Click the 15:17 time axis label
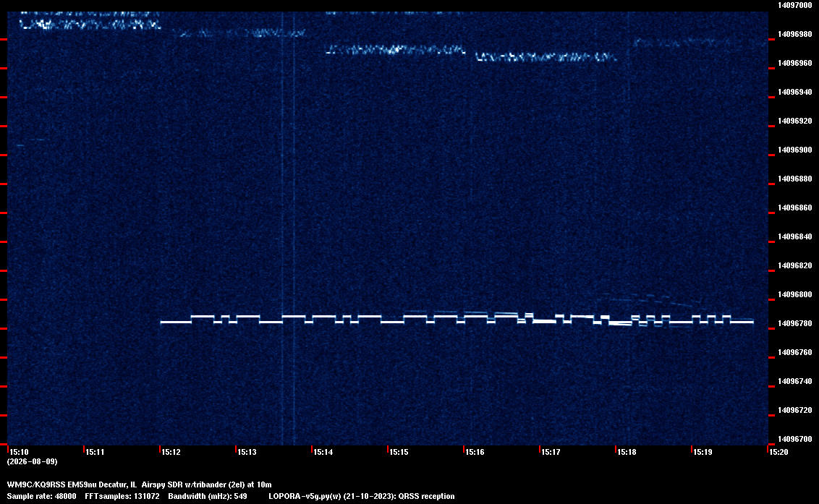Viewport: 819px width, 504px height. click(x=551, y=452)
